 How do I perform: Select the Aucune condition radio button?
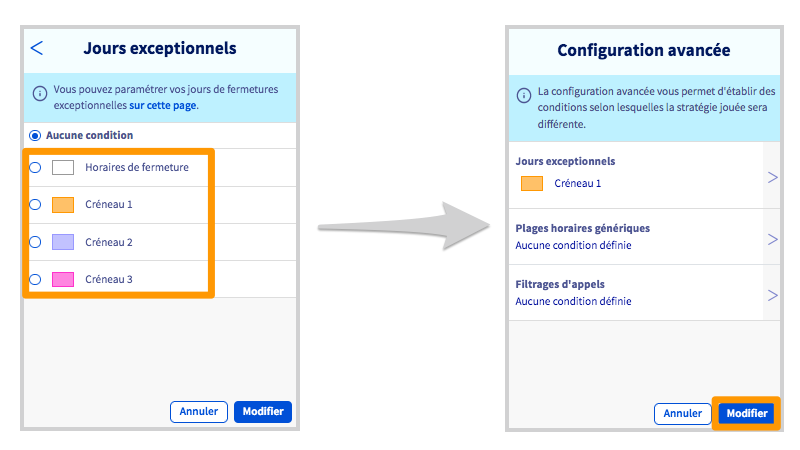[x=35, y=135]
